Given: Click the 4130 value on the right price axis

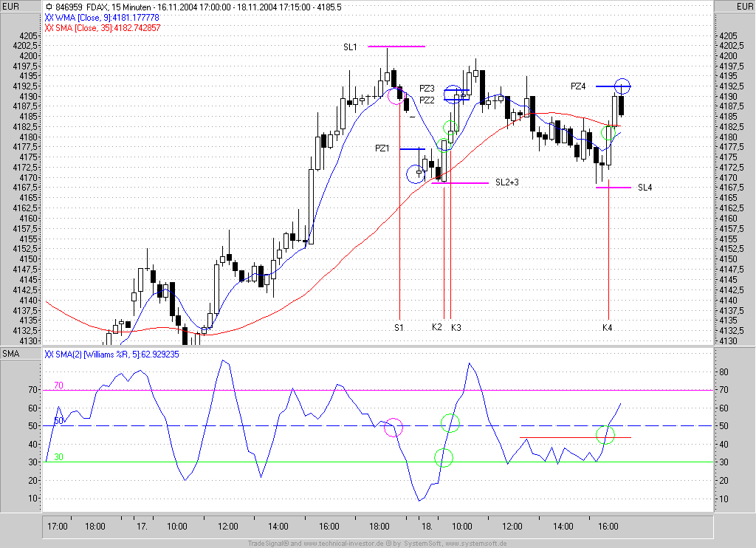Looking at the screenshot, I should pos(728,341).
